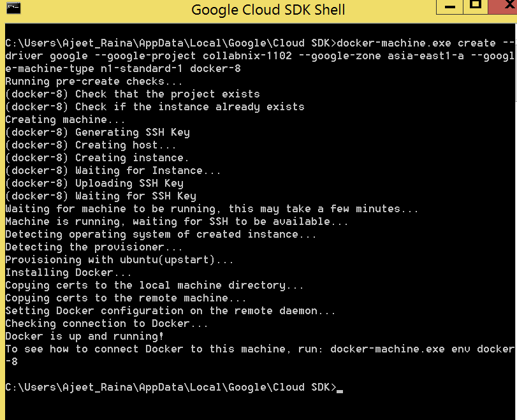Click the title text 'Google Cloud SDK Shell'

coord(267,10)
